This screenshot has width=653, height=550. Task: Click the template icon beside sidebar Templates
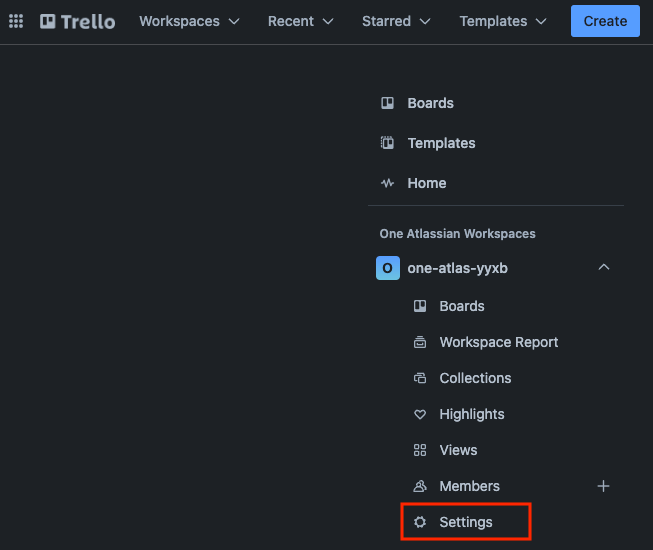coord(387,143)
